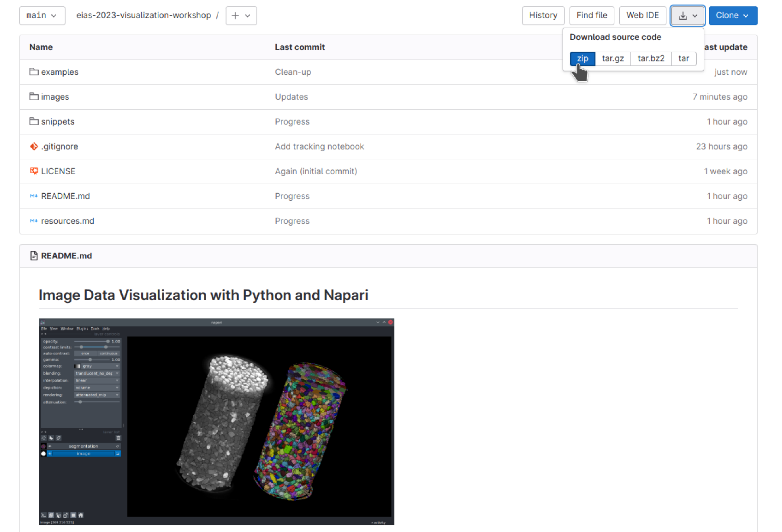Image resolution: width=782 pixels, height=532 pixels.
Task: Open the napari screenshot image in README
Action: (216, 422)
